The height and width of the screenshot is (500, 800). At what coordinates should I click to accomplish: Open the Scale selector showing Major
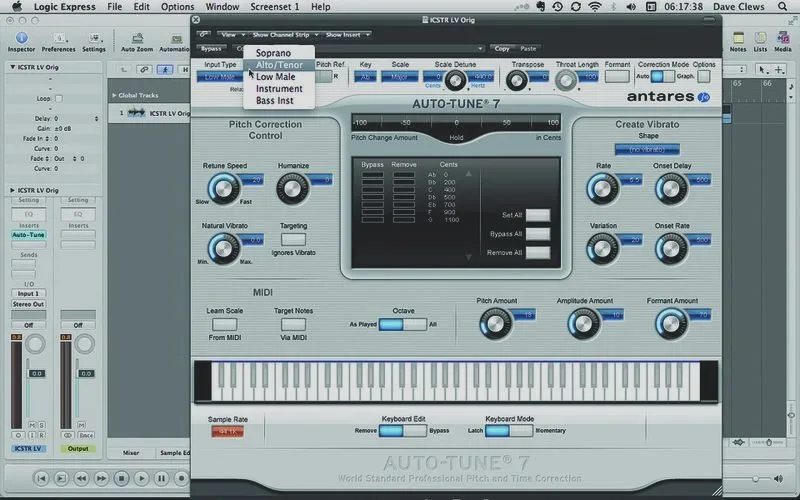(x=399, y=77)
